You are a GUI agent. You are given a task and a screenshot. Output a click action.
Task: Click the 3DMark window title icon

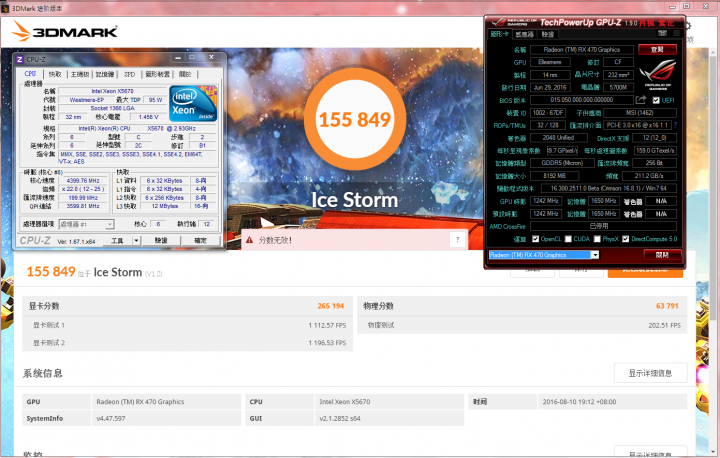(5, 8)
